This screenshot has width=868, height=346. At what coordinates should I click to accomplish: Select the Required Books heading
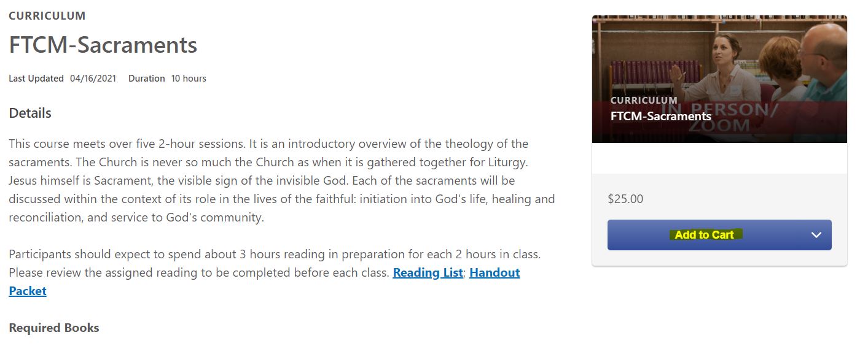point(54,328)
